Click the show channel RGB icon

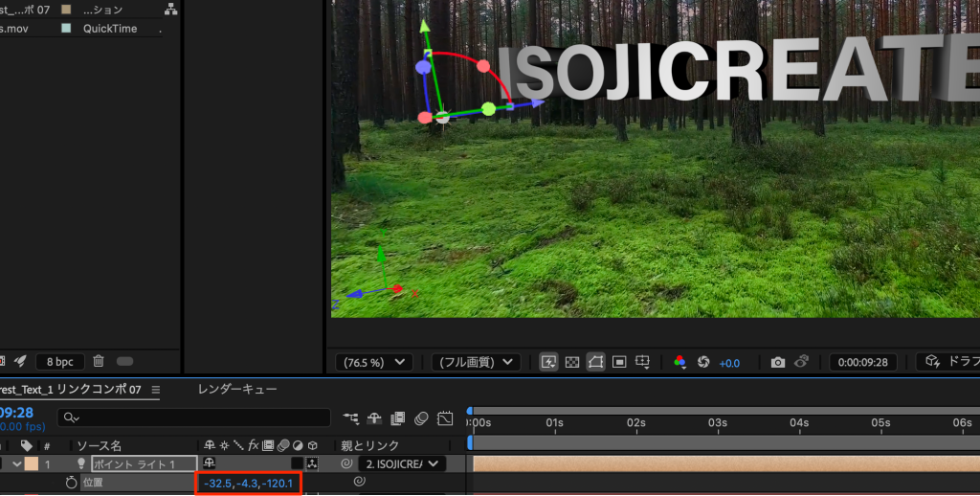tap(680, 362)
